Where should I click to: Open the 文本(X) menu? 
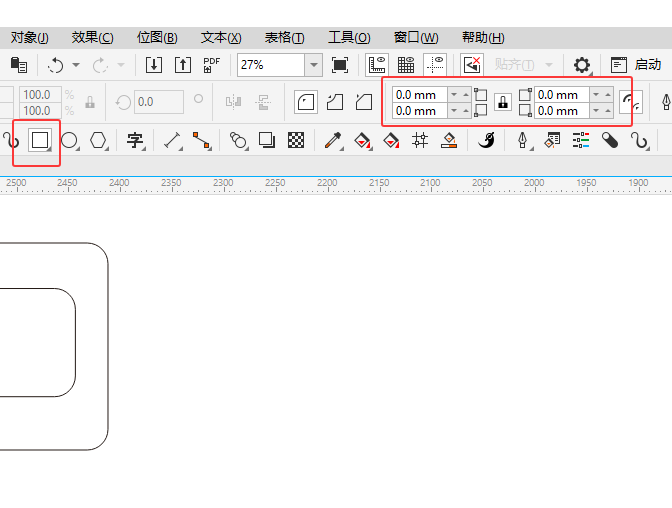(221, 38)
